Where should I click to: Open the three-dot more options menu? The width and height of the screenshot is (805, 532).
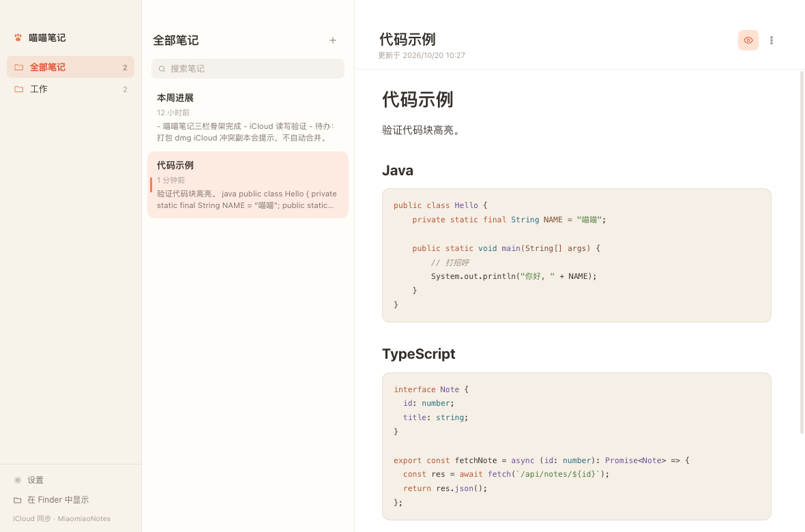[x=771, y=40]
